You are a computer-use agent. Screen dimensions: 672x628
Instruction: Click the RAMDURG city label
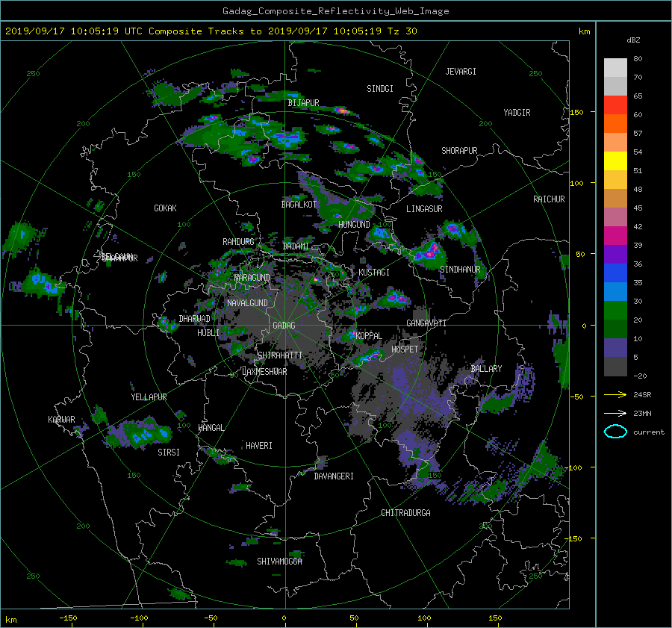click(x=238, y=242)
